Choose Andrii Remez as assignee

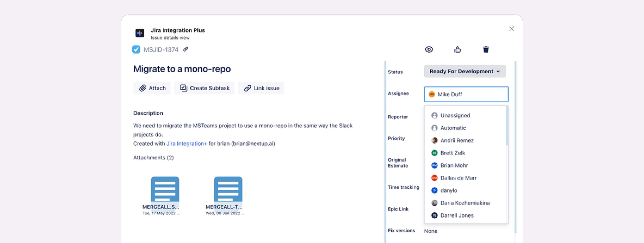click(x=465, y=140)
